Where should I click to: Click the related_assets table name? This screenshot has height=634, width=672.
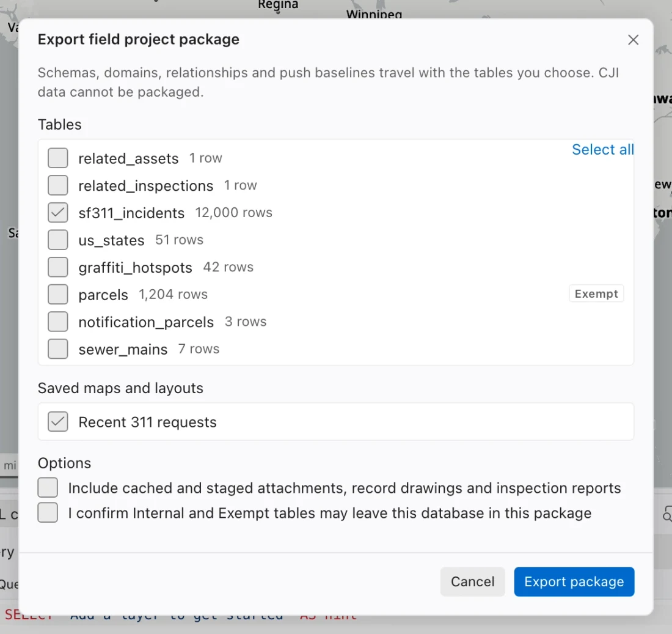coord(128,158)
